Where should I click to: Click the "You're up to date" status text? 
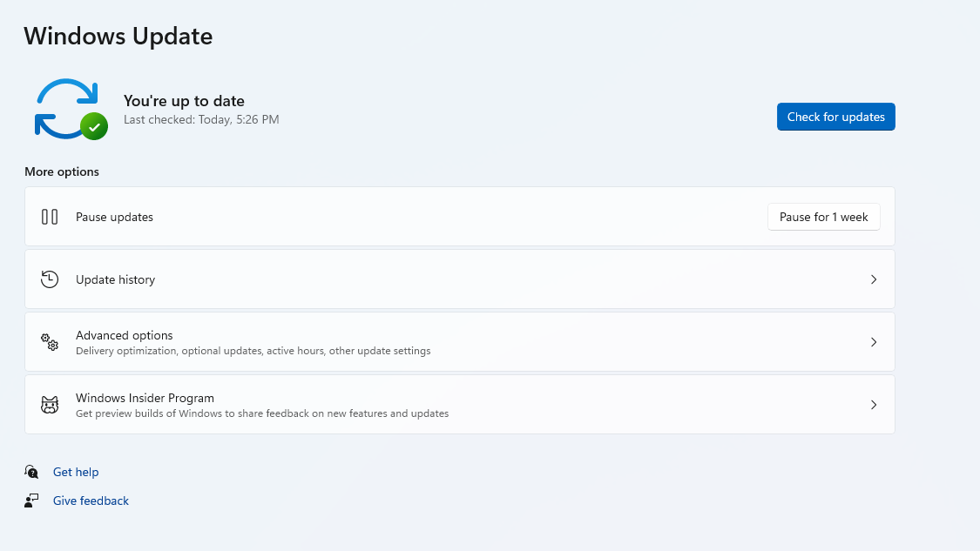tap(184, 101)
